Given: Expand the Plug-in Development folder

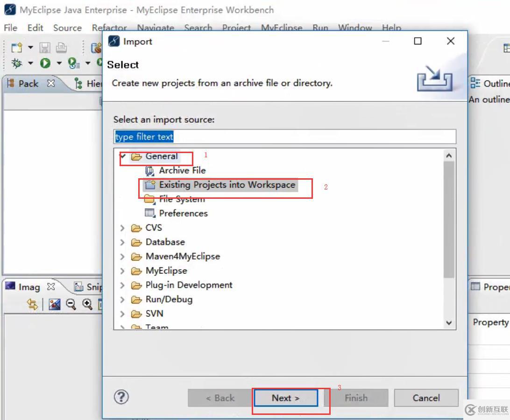Looking at the screenshot, I should [x=122, y=285].
